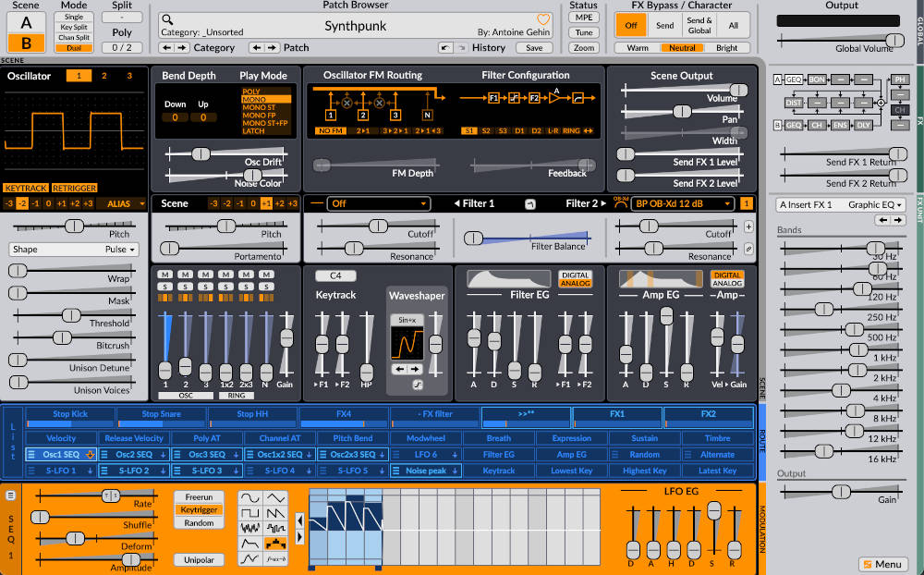Set Filter EG to DIGITAL mode
The image size is (924, 575).
(575, 275)
